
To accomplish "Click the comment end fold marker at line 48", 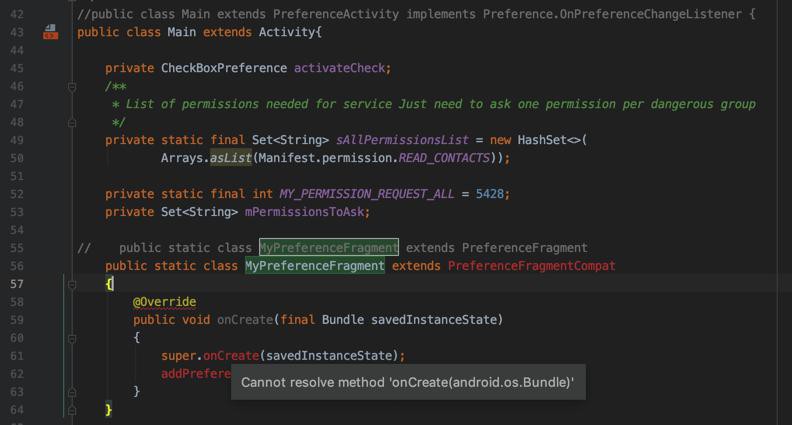I will [72, 123].
